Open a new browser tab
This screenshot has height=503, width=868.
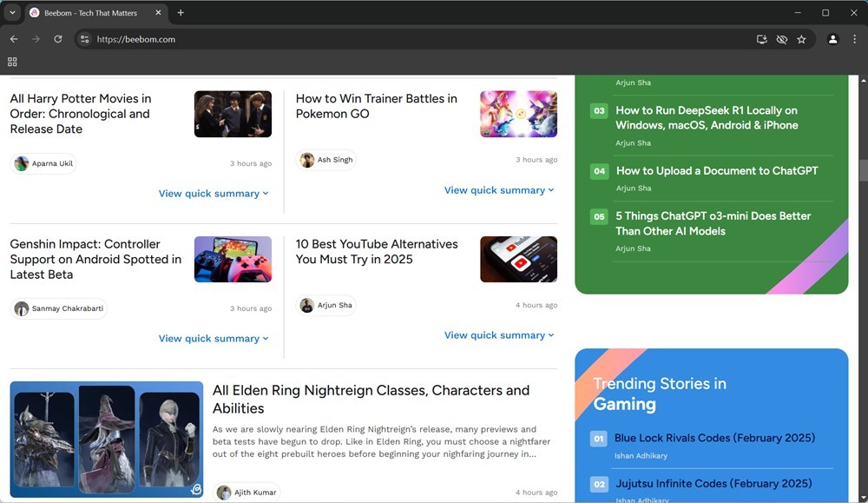tap(181, 13)
